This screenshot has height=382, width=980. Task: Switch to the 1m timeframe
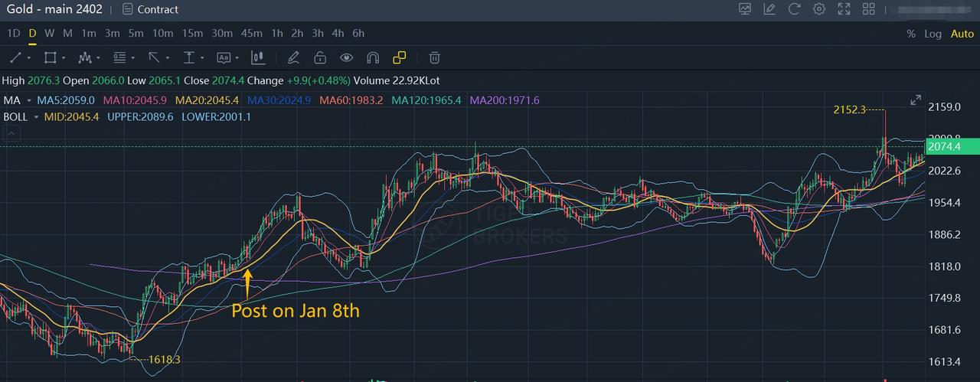pyautogui.click(x=89, y=34)
